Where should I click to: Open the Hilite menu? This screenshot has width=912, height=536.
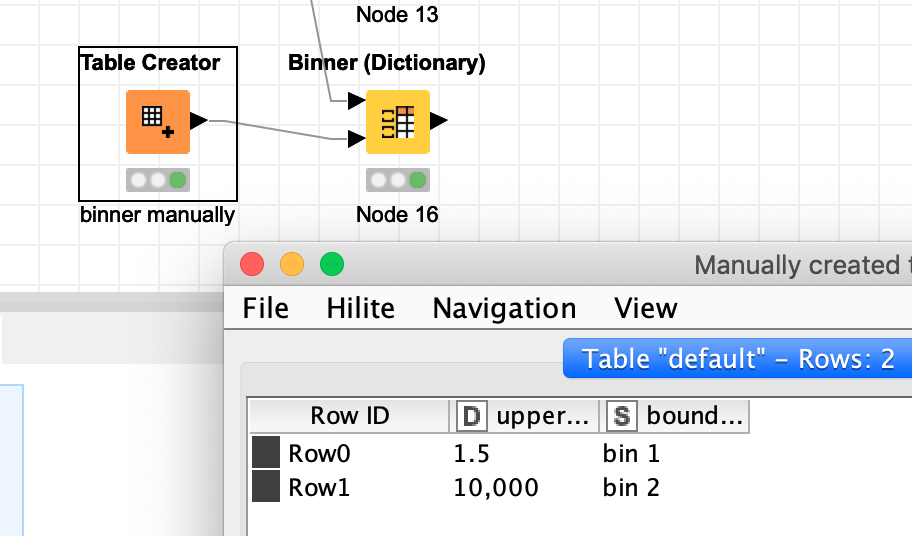[x=361, y=308]
